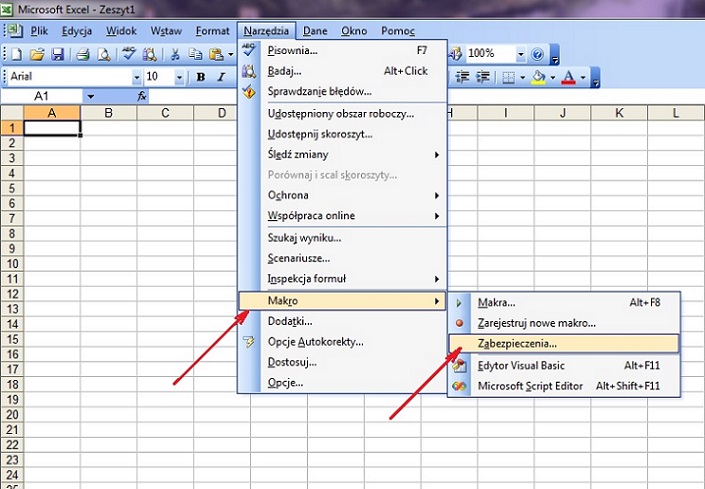
Task: Toggle Bold formatting
Action: (201, 77)
